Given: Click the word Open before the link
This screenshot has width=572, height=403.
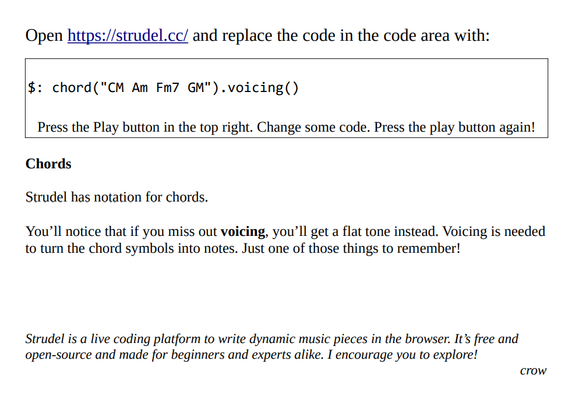Looking at the screenshot, I should (x=44, y=36).
